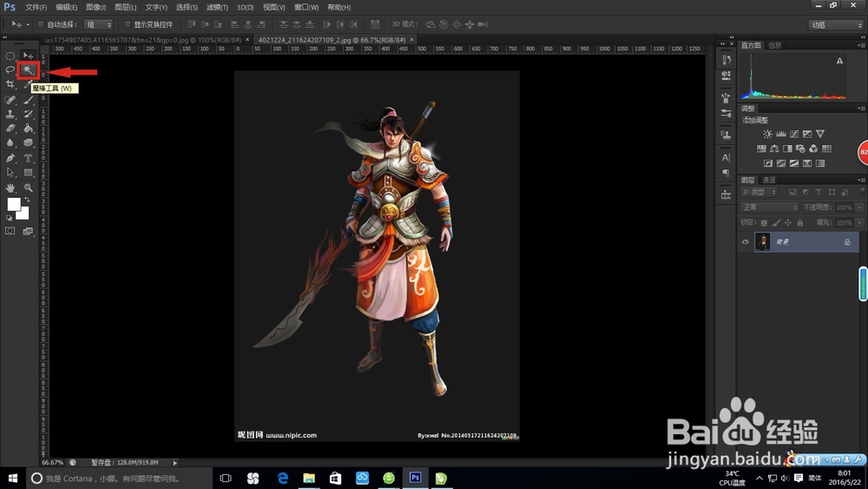Add Color Balance adjustment
Viewport: 868px width, 489px height.
[x=774, y=149]
